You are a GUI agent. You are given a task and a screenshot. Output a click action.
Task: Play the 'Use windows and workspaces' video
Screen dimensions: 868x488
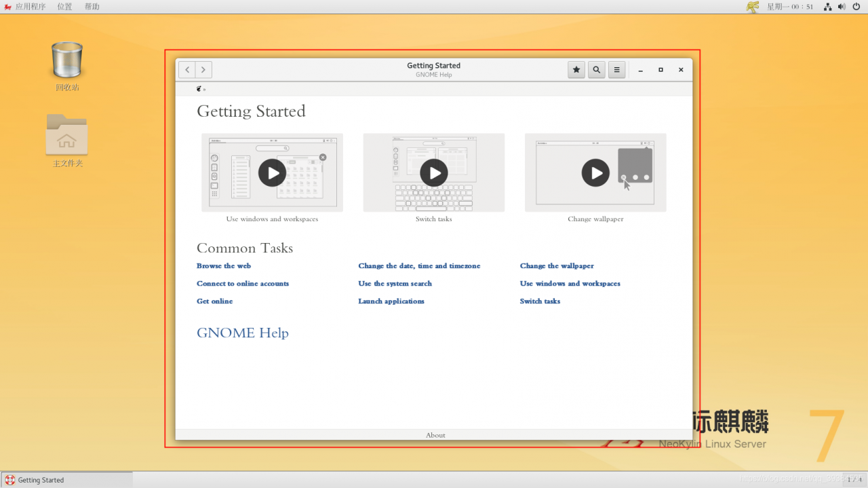tap(272, 172)
